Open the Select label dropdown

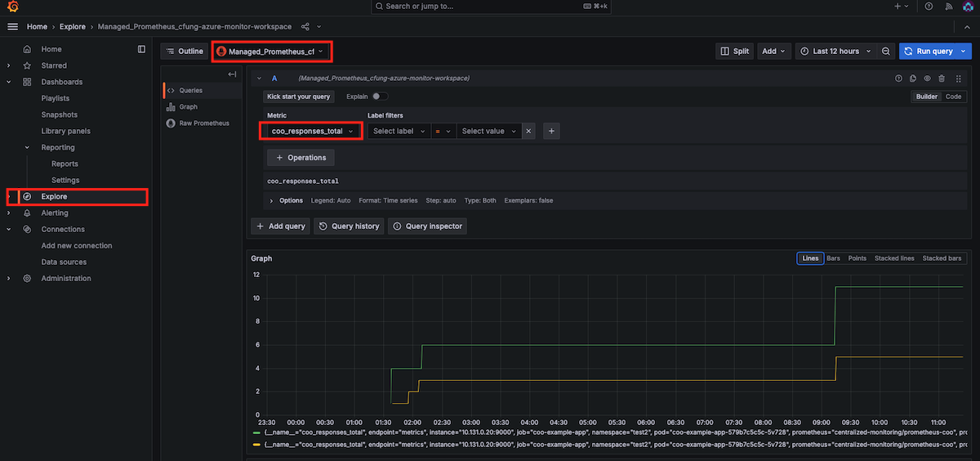point(399,131)
